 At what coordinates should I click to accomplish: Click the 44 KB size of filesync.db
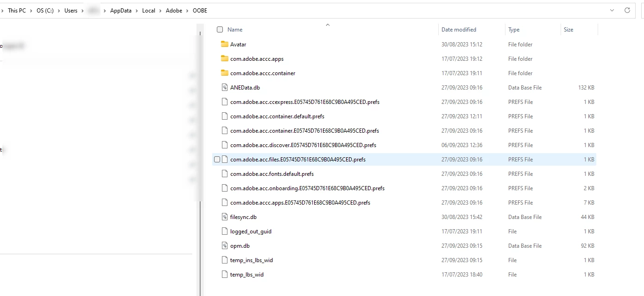pyautogui.click(x=587, y=217)
